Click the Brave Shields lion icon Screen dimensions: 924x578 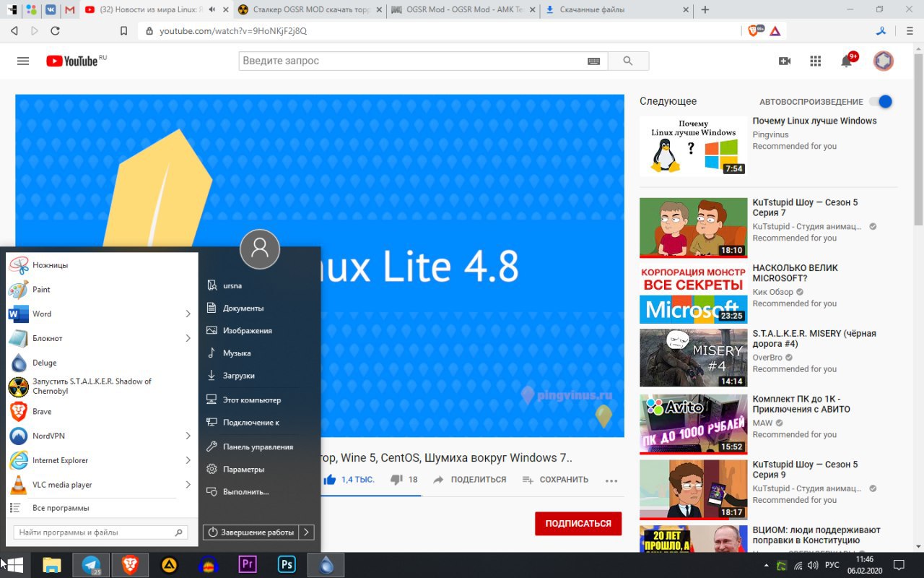754,30
